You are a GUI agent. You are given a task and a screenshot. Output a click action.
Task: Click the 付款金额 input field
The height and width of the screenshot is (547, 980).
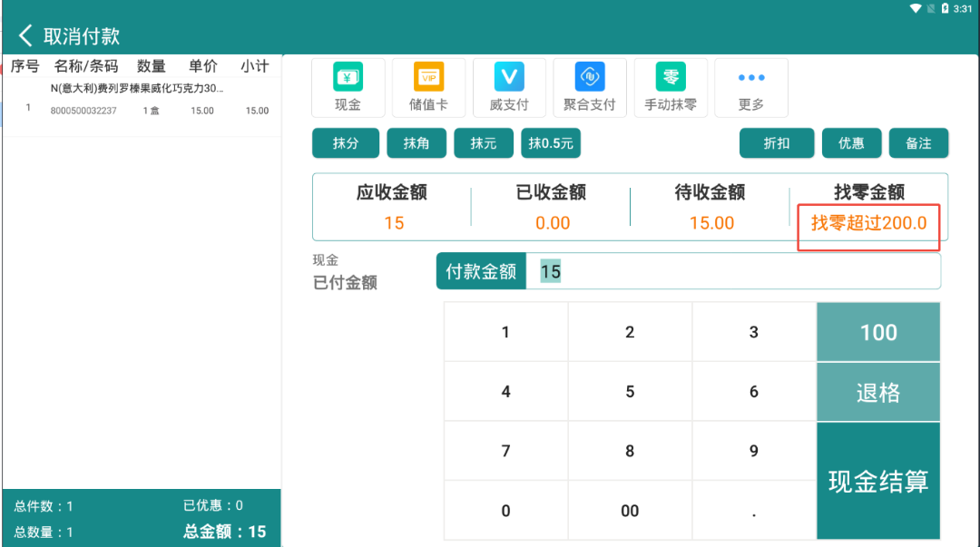point(733,271)
